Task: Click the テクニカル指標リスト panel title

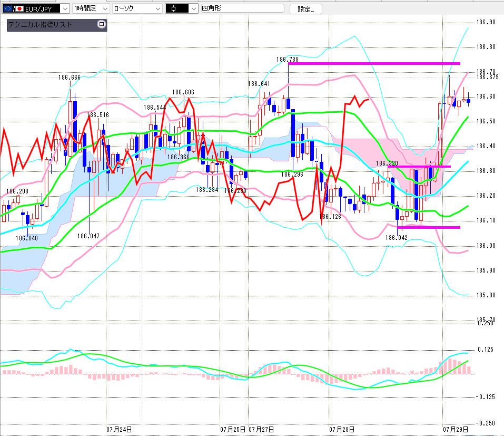Action: click(40, 24)
